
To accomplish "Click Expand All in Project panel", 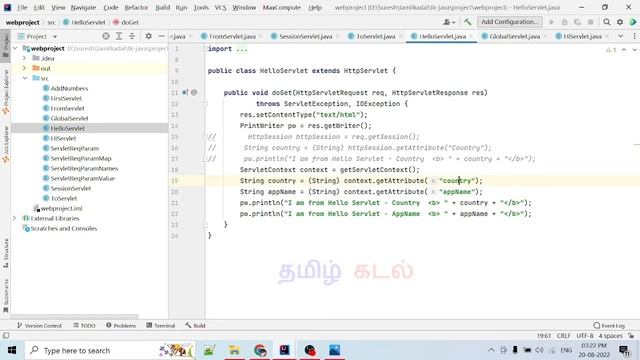I will 119,36.
